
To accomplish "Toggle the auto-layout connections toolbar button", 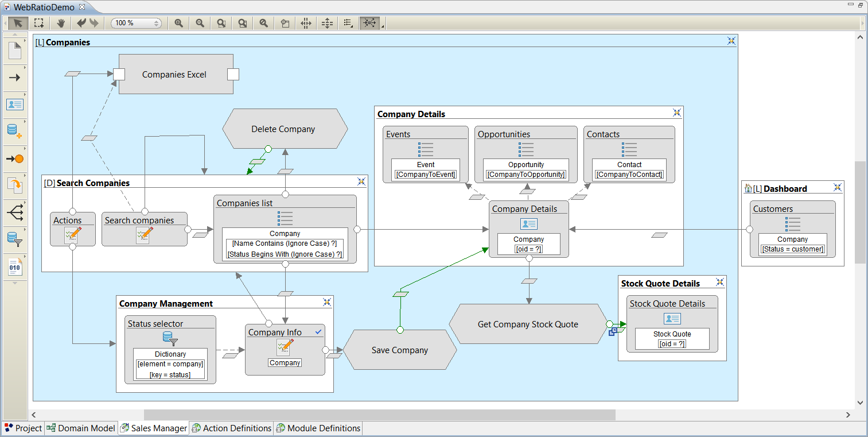I will coord(369,23).
